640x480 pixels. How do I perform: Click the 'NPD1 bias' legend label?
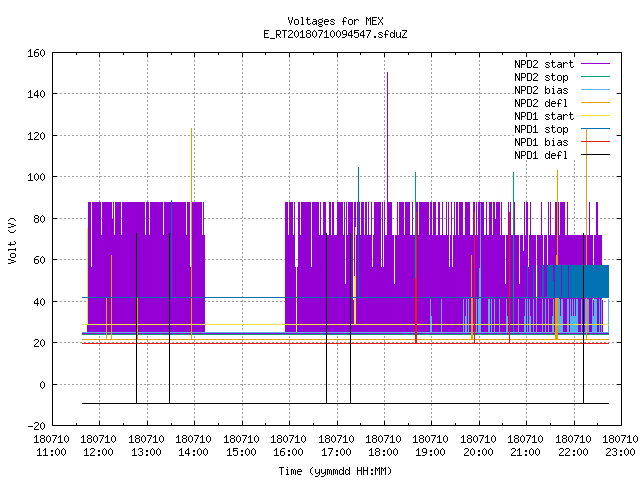(x=541, y=142)
